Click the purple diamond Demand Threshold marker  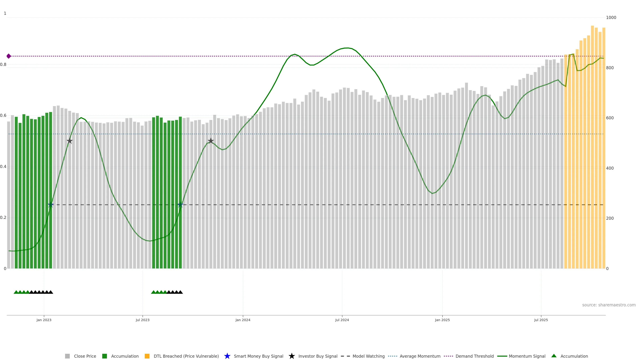click(9, 56)
